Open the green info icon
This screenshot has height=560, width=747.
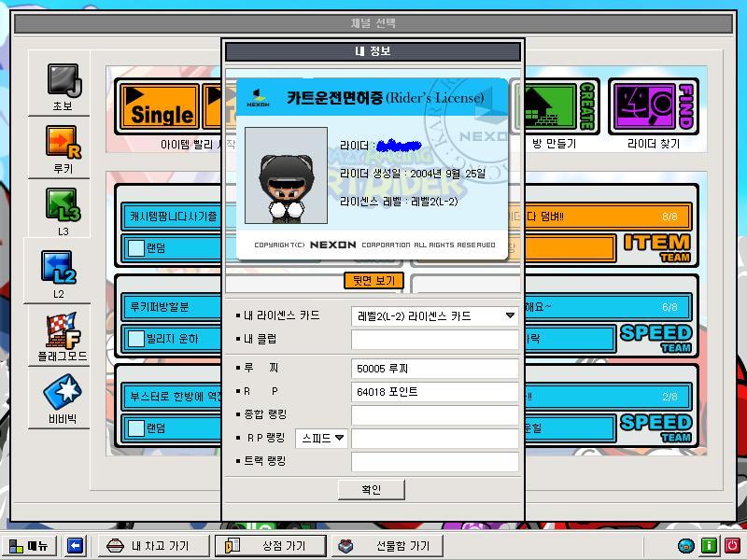click(709, 546)
